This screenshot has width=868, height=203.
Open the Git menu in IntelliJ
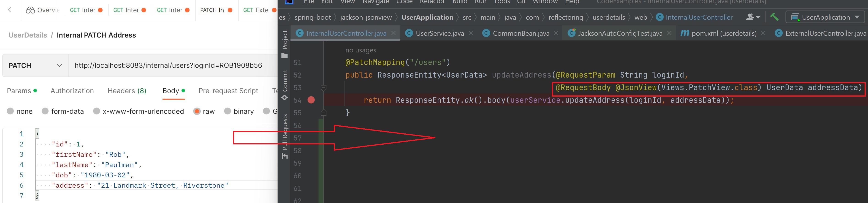tap(521, 2)
